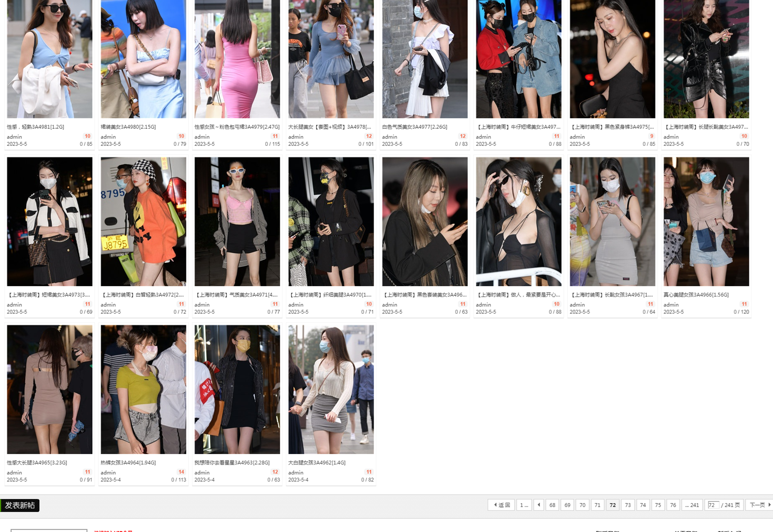This screenshot has height=532, width=773.
Task: Go to page 69
Action: 567,505
